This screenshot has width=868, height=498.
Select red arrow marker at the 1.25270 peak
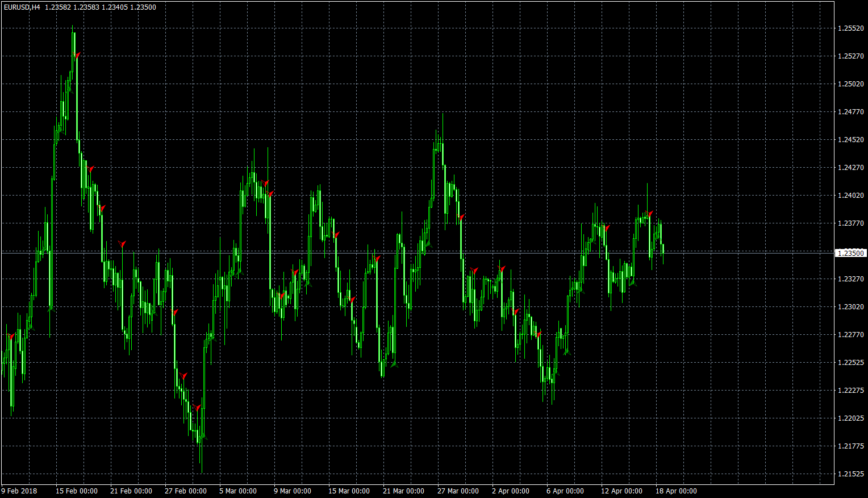tap(78, 55)
